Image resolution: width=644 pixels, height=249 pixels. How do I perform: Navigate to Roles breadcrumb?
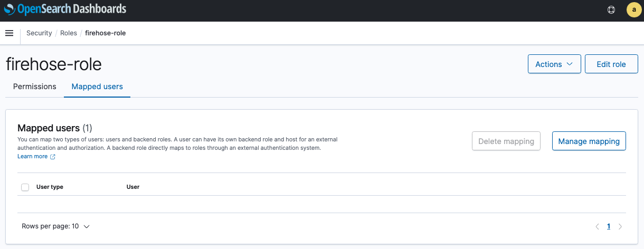[69, 33]
